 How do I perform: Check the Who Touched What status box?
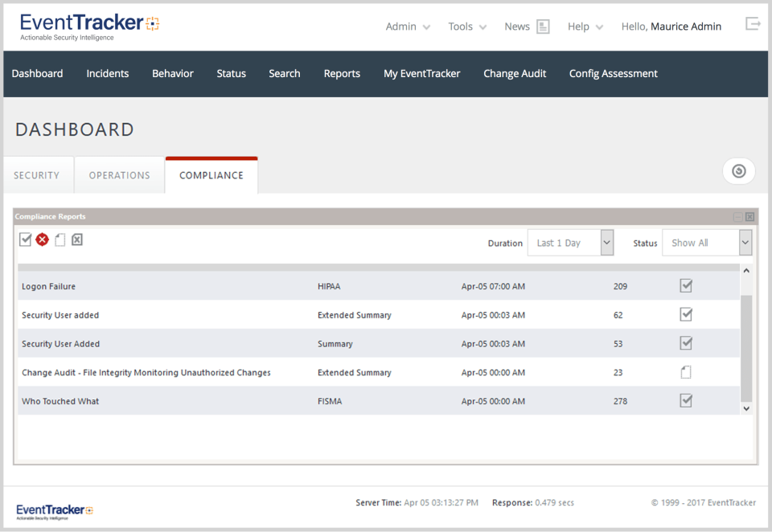pos(686,400)
